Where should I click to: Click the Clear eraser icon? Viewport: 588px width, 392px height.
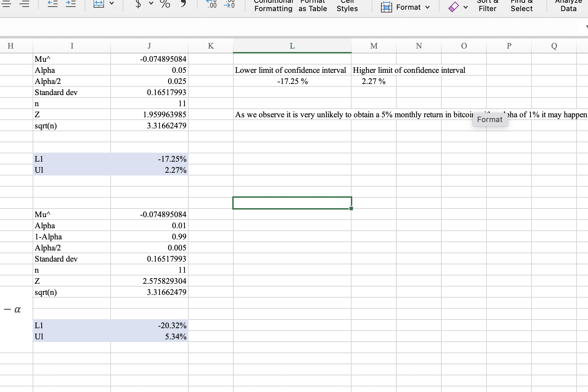pos(453,6)
